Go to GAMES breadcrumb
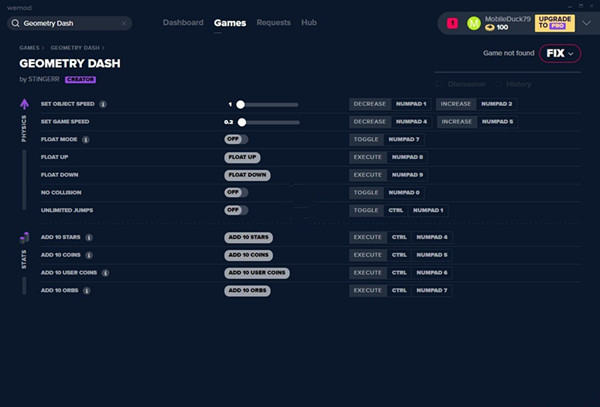 tap(29, 48)
